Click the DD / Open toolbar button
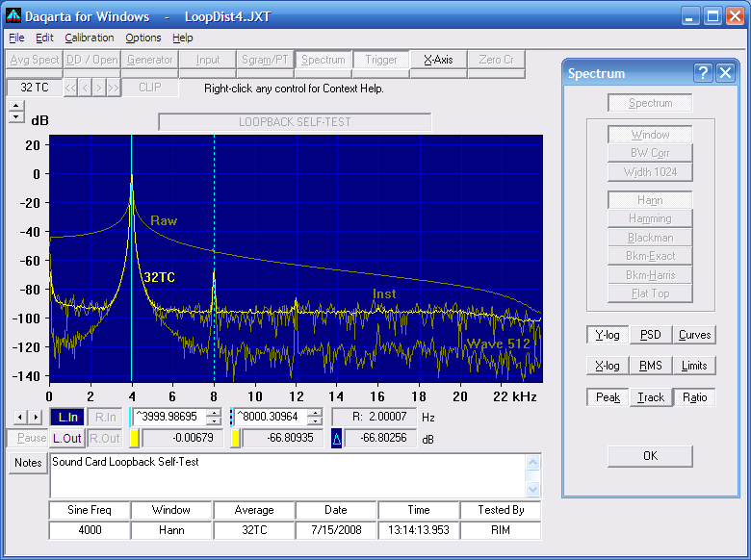 [x=92, y=60]
